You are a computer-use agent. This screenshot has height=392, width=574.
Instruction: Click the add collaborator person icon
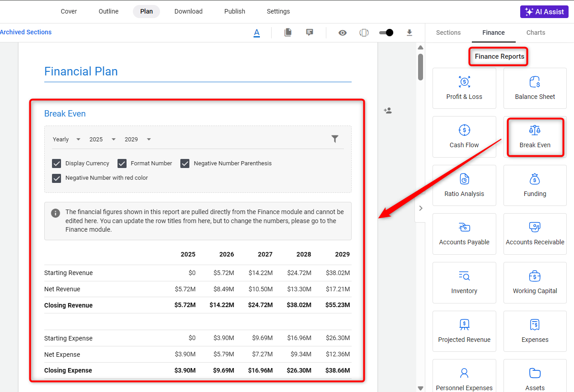388,111
